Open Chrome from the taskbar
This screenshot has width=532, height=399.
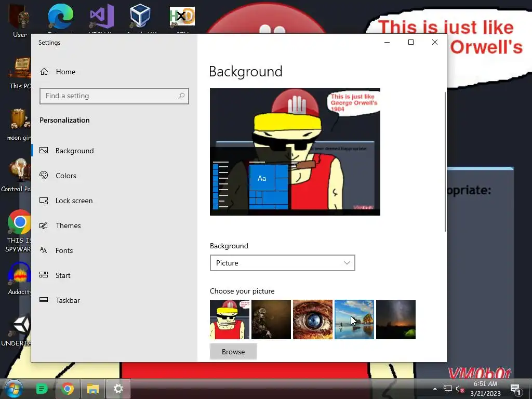click(x=67, y=389)
